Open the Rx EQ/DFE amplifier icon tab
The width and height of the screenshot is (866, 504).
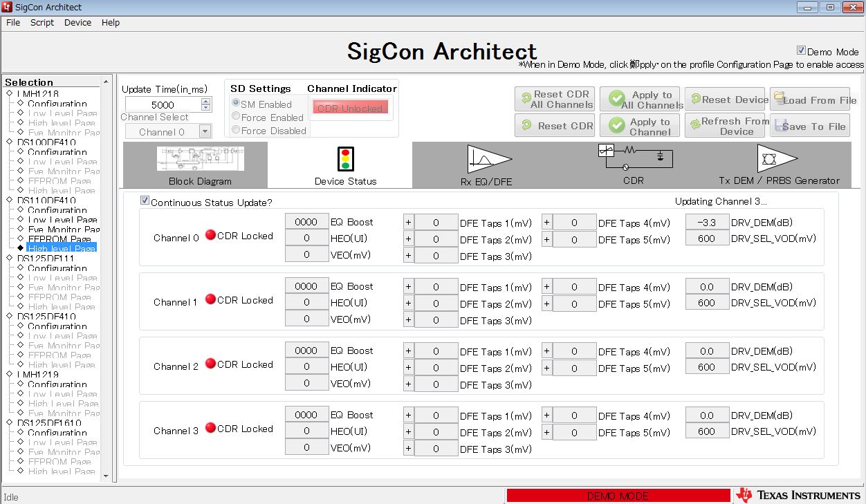[489, 159]
